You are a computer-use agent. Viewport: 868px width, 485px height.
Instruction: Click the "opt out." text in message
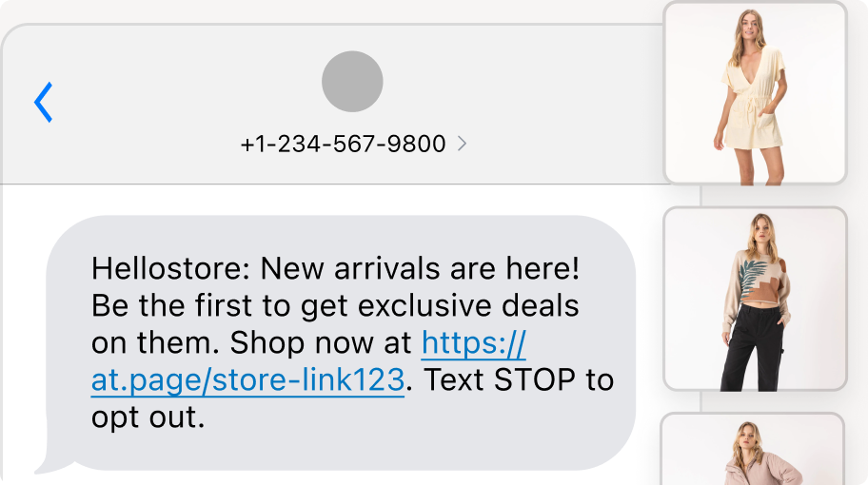pos(148,417)
